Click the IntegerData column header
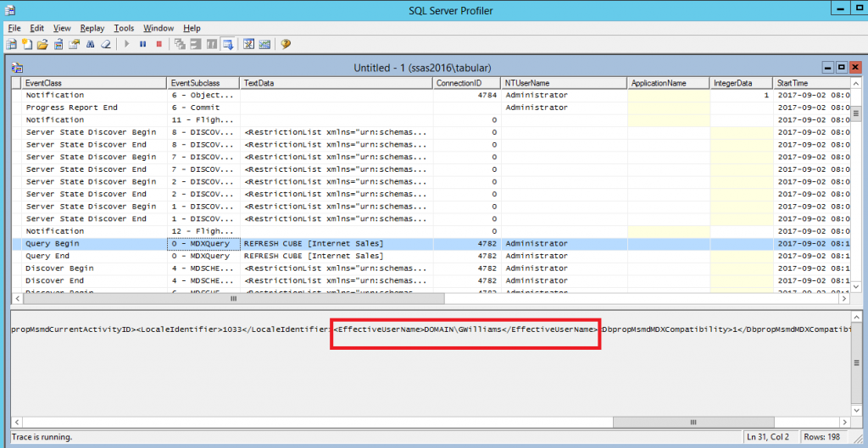Viewport: 868px width, 448px height. pos(741,83)
